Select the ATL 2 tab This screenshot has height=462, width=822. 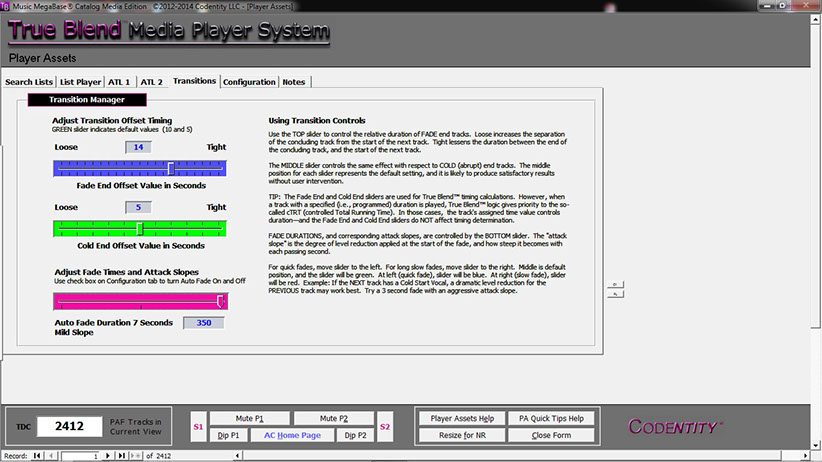pyautogui.click(x=152, y=82)
